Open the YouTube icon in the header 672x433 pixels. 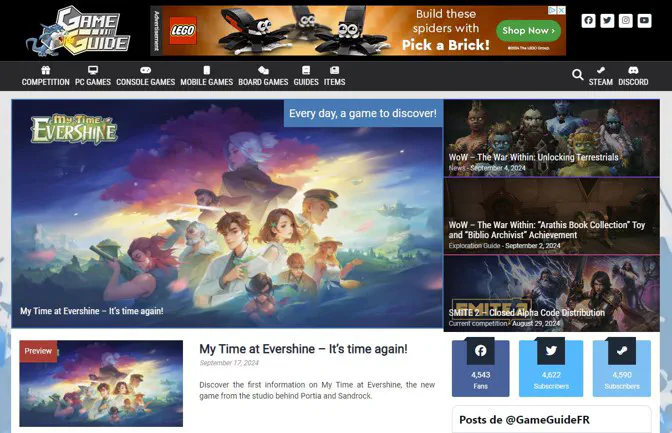point(645,20)
